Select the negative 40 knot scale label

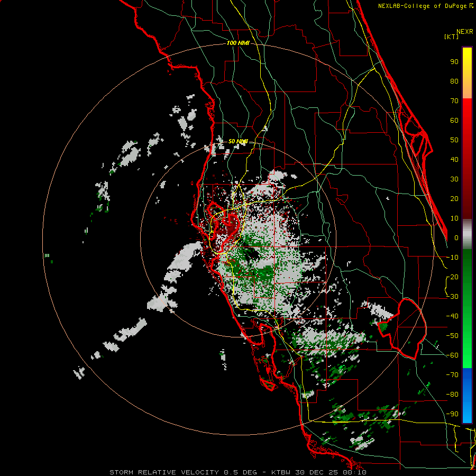pyautogui.click(x=452, y=316)
